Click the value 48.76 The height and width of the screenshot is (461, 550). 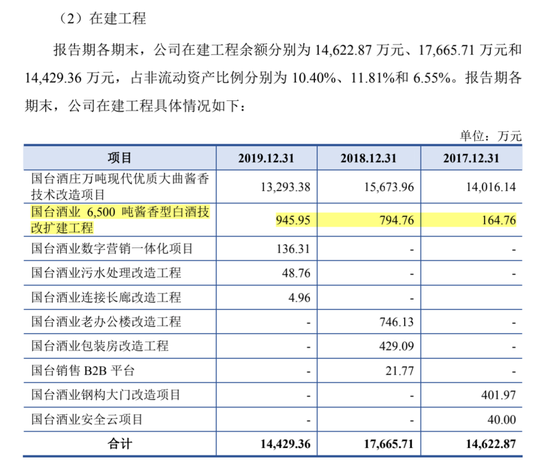point(296,273)
